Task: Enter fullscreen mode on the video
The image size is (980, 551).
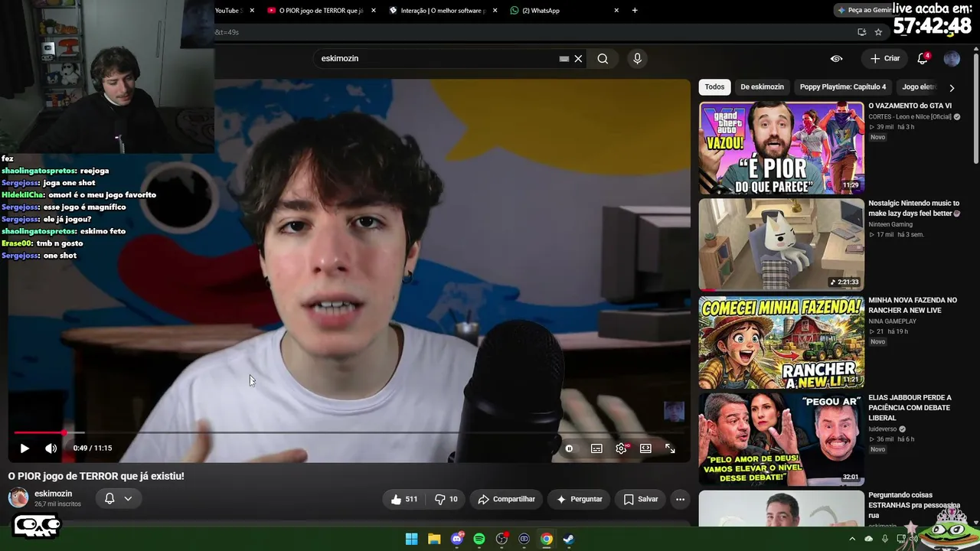Action: (x=670, y=448)
